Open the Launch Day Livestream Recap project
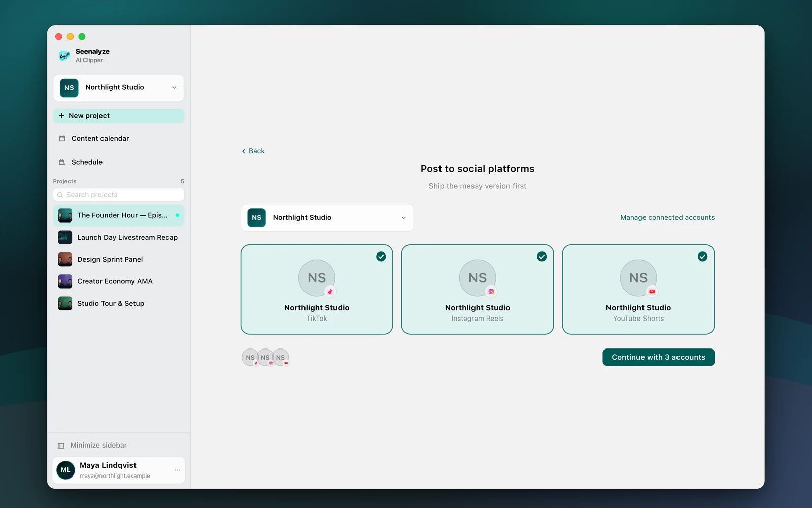812x508 pixels. point(118,237)
